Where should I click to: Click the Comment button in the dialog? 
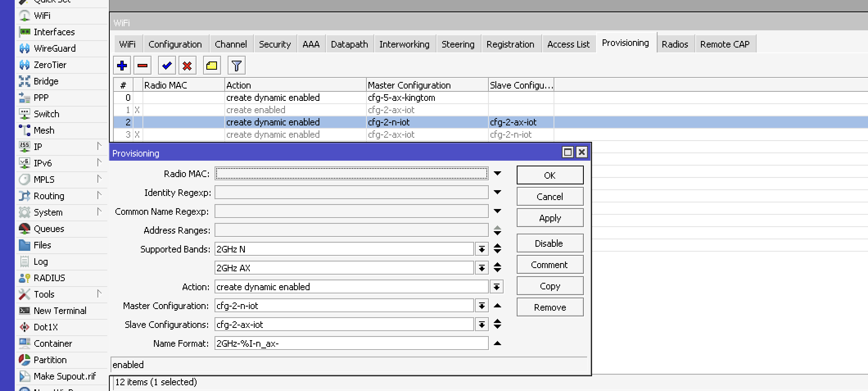pos(550,265)
